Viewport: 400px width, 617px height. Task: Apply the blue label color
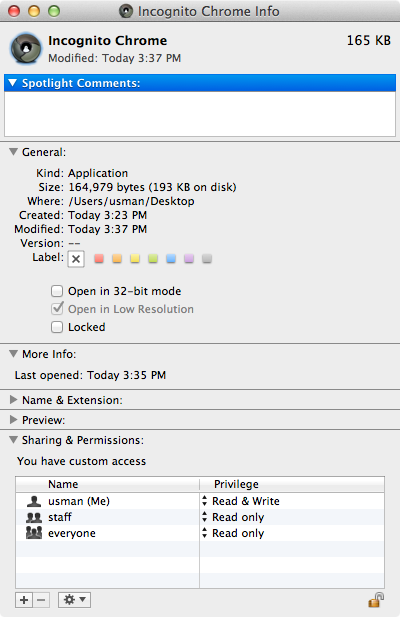[x=171, y=259]
